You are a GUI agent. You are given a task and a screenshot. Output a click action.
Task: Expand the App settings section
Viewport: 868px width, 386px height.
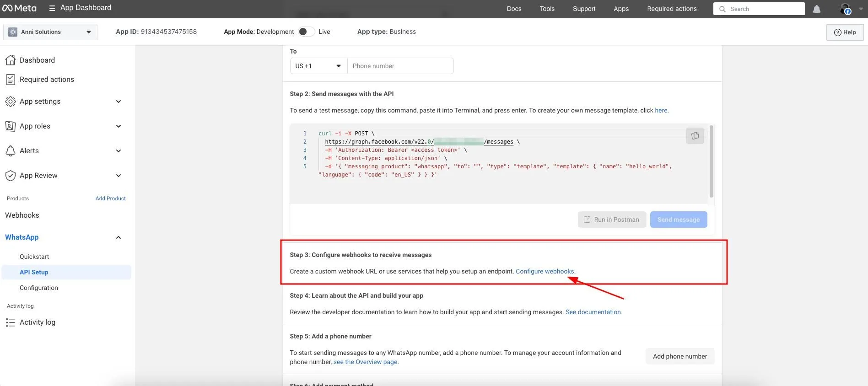[x=119, y=102]
